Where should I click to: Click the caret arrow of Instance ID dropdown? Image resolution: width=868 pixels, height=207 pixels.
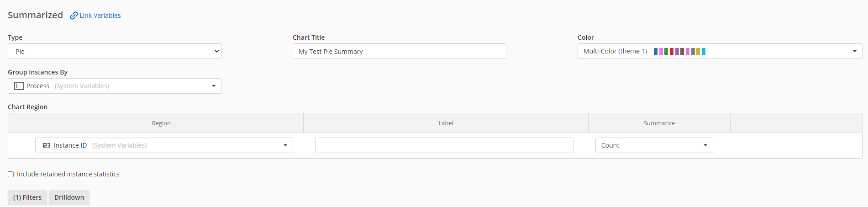pos(285,145)
